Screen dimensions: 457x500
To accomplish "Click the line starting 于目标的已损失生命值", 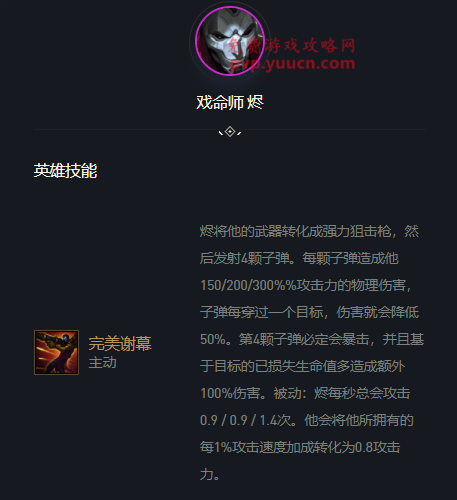I will pos(302,366).
